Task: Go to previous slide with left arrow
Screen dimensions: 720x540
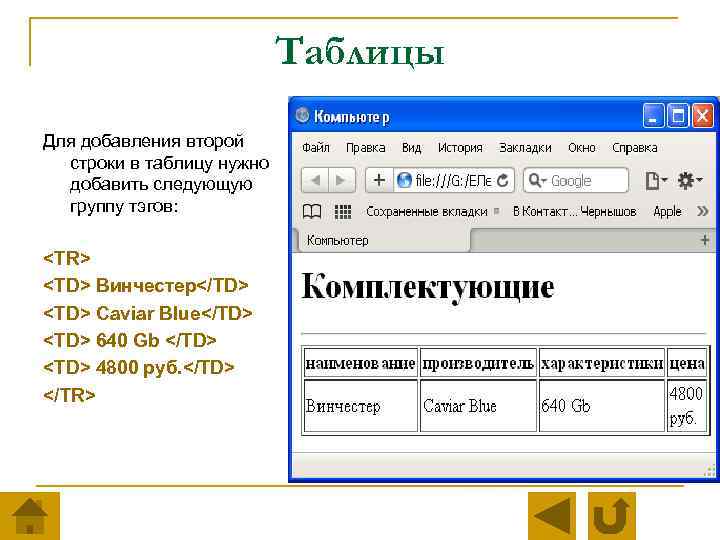Action: pos(551,516)
